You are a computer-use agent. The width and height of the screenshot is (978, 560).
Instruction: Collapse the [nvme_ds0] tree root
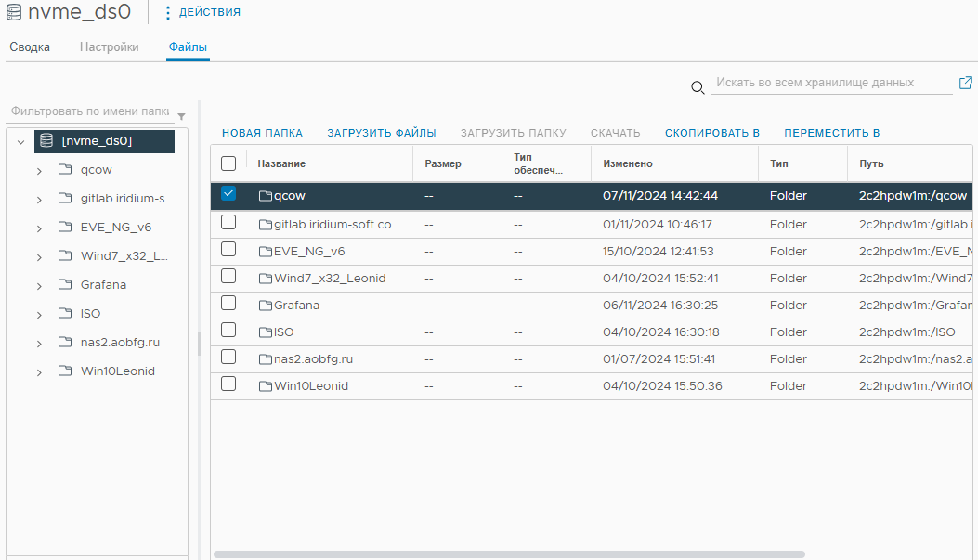tap(20, 142)
